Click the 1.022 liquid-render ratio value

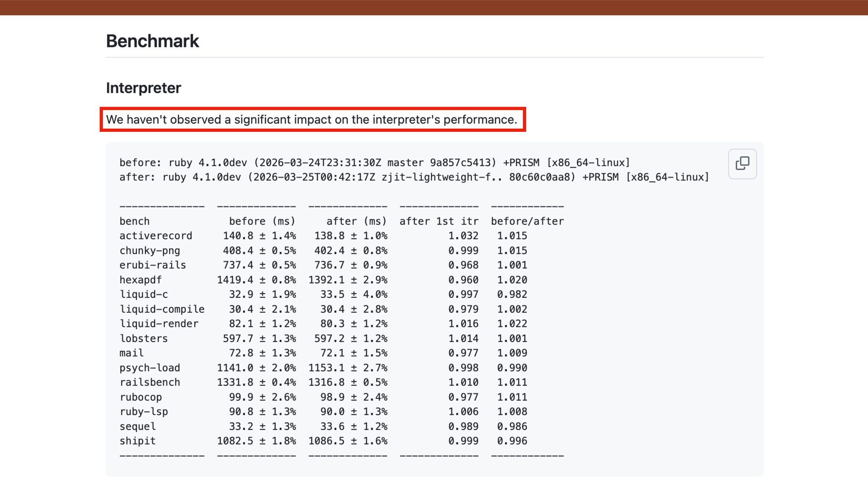coord(512,324)
